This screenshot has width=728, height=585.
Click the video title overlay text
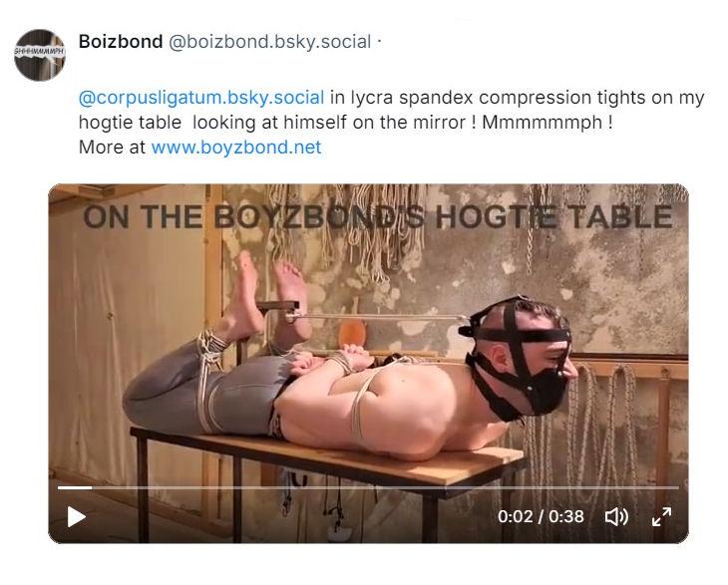click(378, 216)
